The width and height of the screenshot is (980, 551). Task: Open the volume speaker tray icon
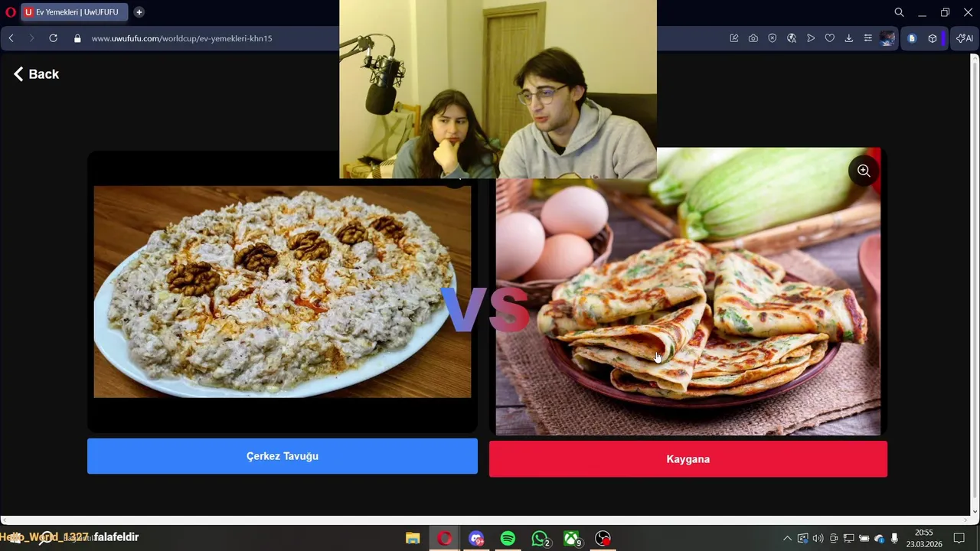(x=818, y=538)
